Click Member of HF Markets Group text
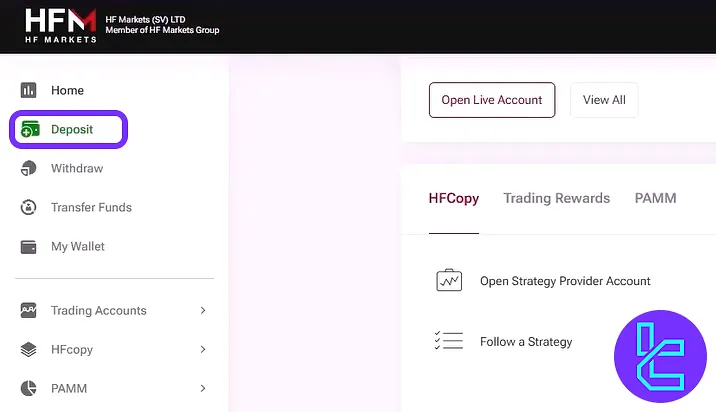The width and height of the screenshot is (716, 412). click(x=162, y=30)
